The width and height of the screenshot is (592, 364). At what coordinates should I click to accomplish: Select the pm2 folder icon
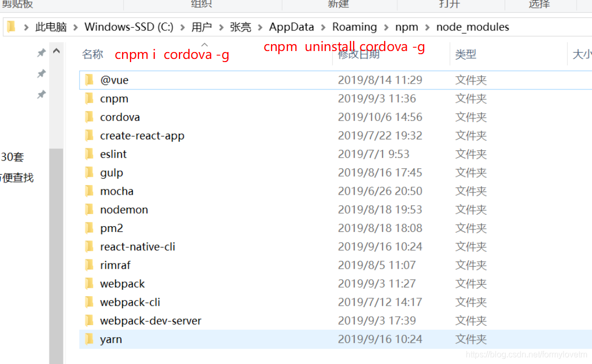[89, 228]
